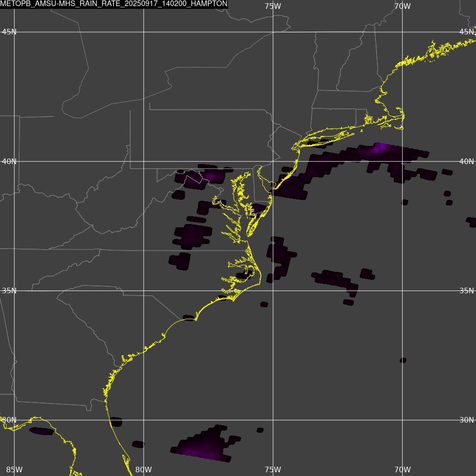Click the 45N label on the left edge

tap(9, 32)
